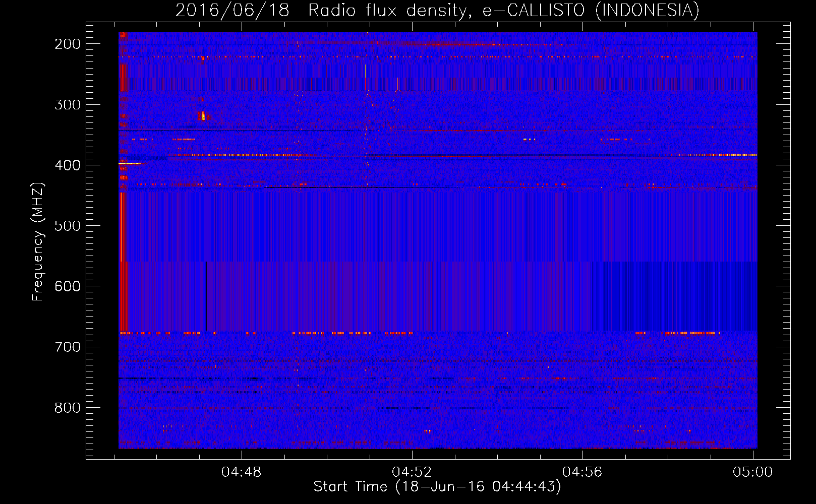Click the 500 frequency tick label
Viewport: 816px width, 504px height.
pyautogui.click(x=68, y=226)
